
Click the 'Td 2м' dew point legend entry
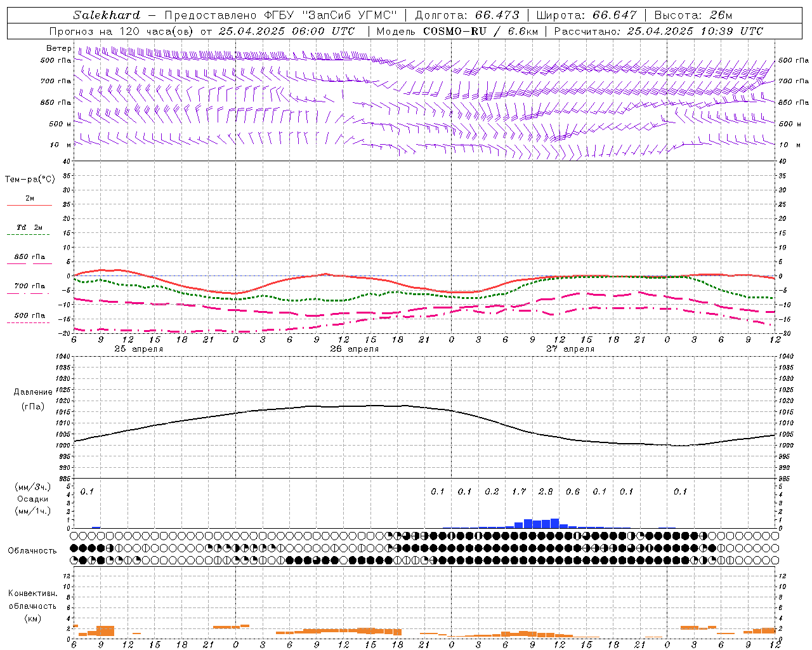30,227
